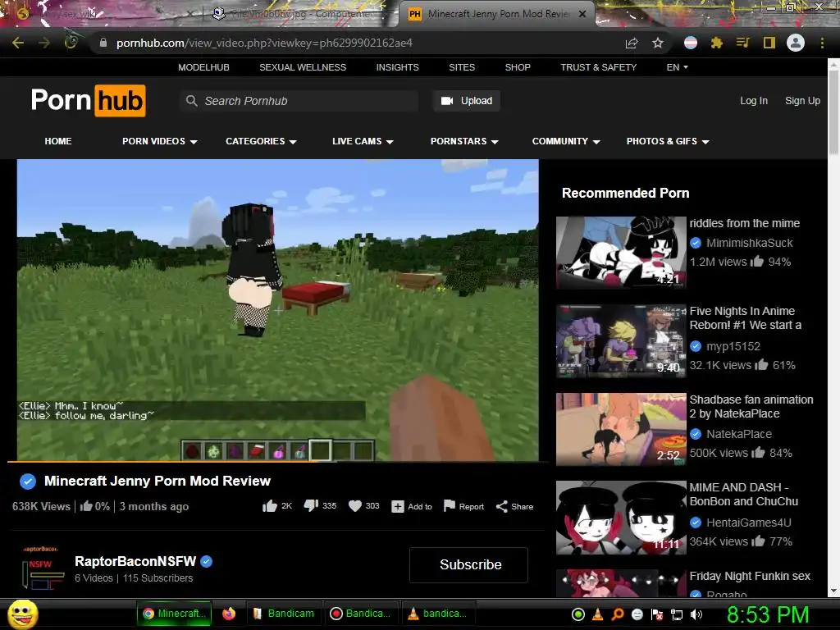Click the orange magnifier tray icon
This screenshot has width=840, height=630.
(618, 614)
